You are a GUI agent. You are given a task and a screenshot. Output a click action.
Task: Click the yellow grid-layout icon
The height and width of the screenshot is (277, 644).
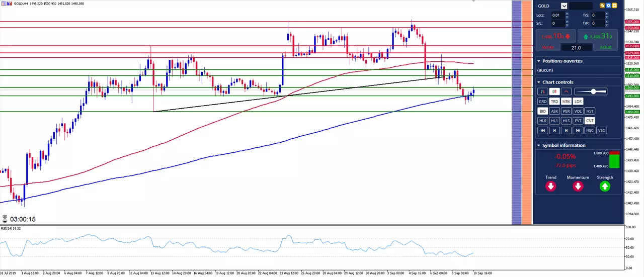point(614,6)
